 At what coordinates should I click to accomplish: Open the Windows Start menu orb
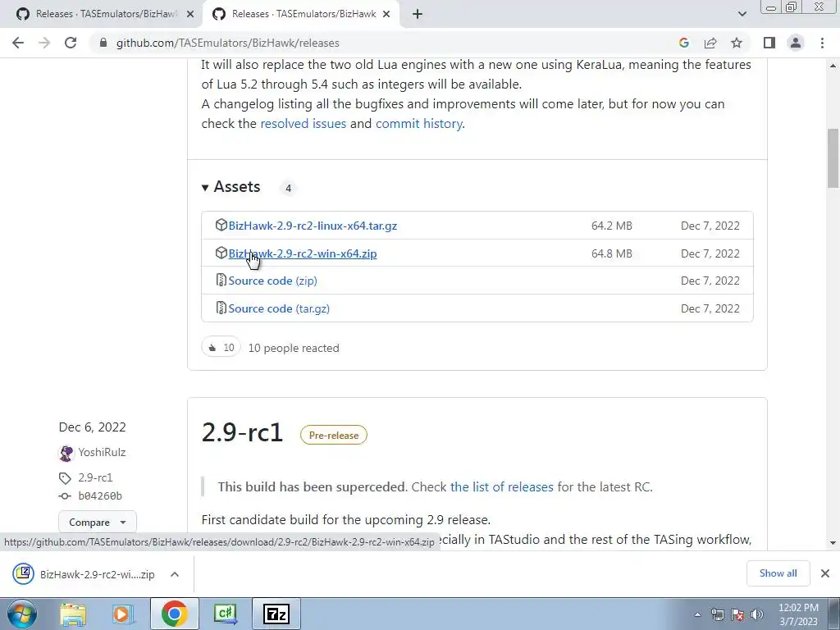pos(22,614)
